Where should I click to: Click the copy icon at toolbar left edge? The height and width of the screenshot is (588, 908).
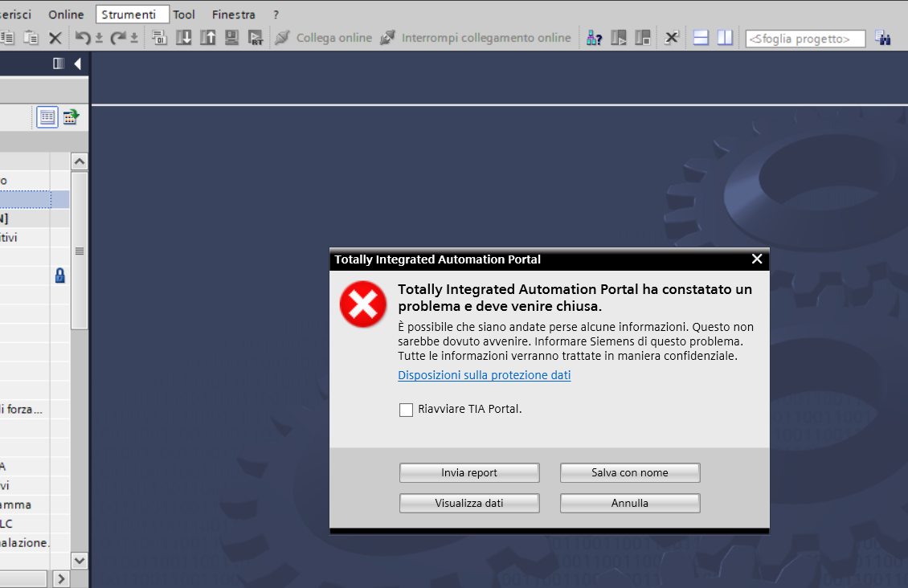pos(7,38)
